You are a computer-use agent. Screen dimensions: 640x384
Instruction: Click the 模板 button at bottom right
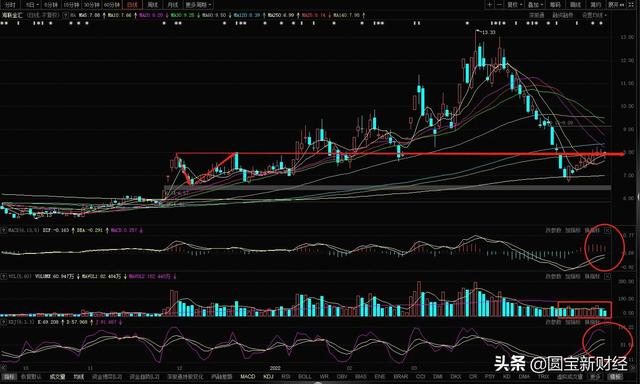point(614,377)
